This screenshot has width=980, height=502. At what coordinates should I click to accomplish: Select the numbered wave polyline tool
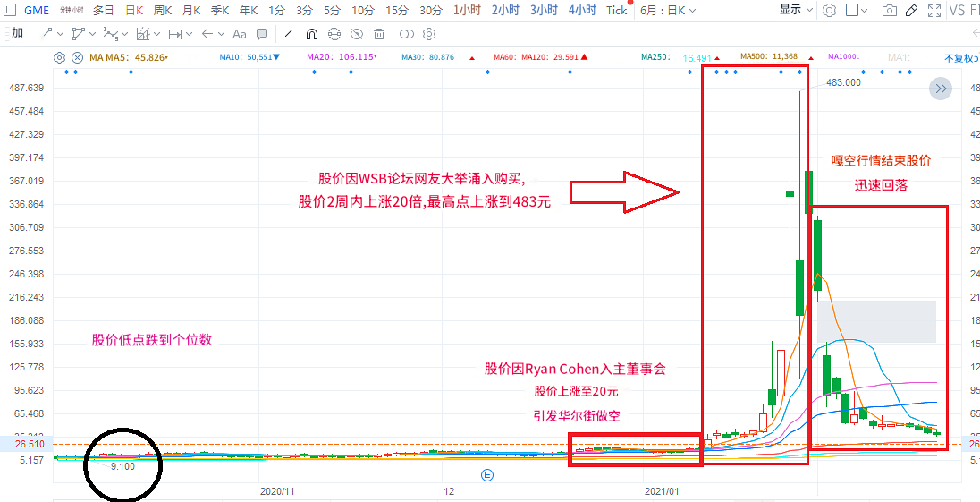(111, 34)
